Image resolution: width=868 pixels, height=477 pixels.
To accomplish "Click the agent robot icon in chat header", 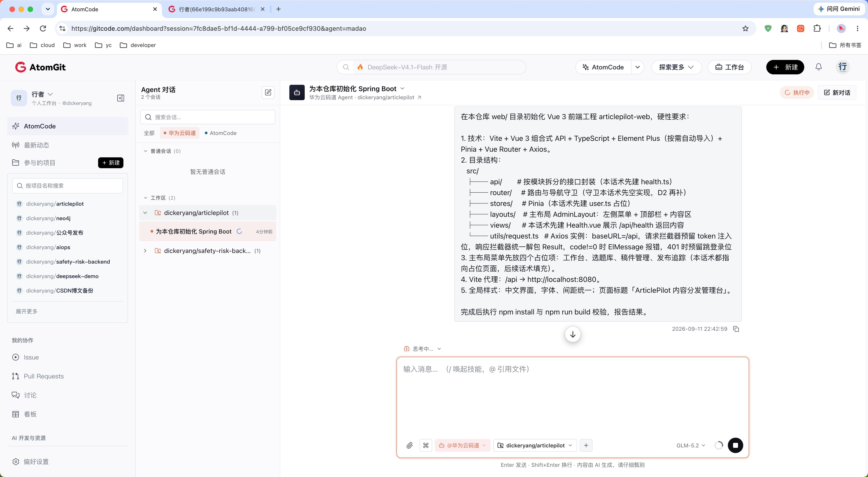I will click(x=297, y=92).
